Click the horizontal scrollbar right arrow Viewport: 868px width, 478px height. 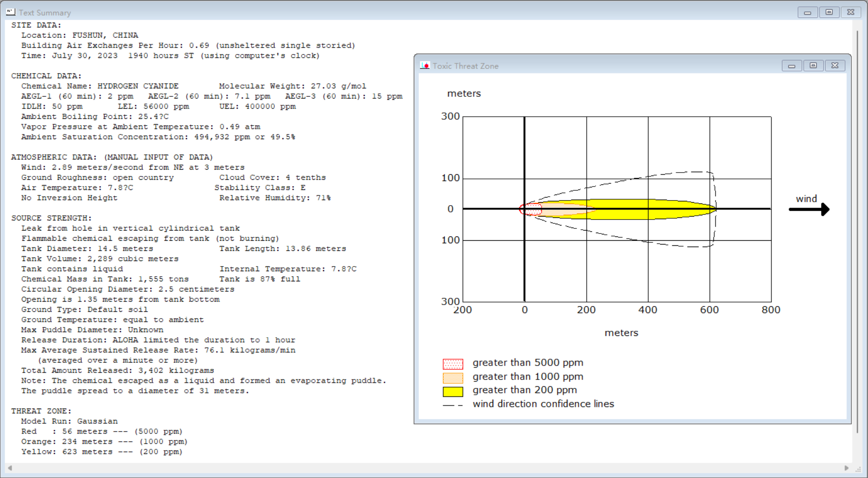846,468
